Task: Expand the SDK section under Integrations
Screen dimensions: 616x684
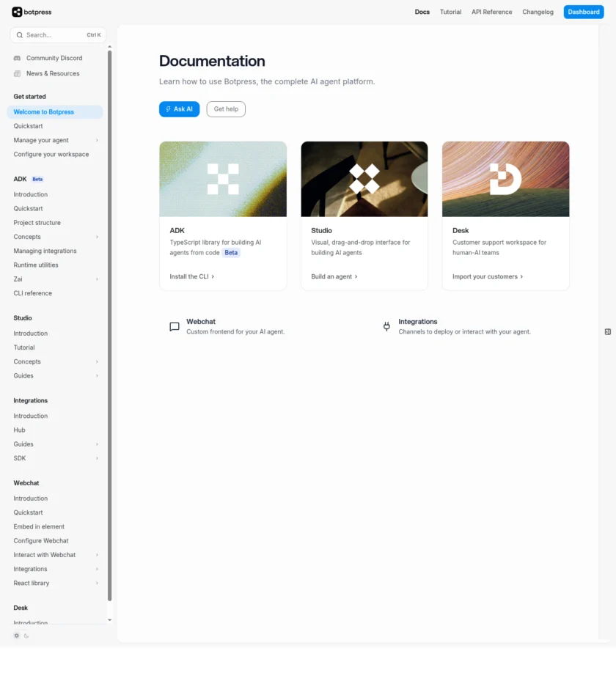Action: coord(97,458)
